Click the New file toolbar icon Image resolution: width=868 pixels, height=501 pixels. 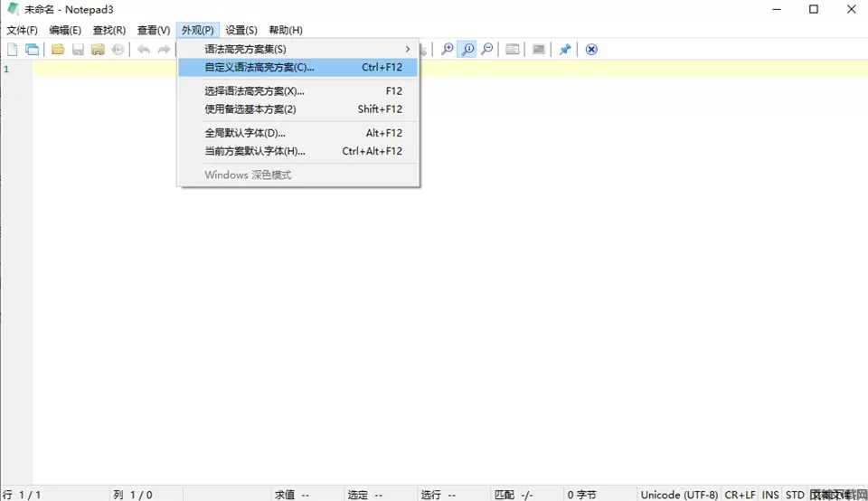click(12, 49)
